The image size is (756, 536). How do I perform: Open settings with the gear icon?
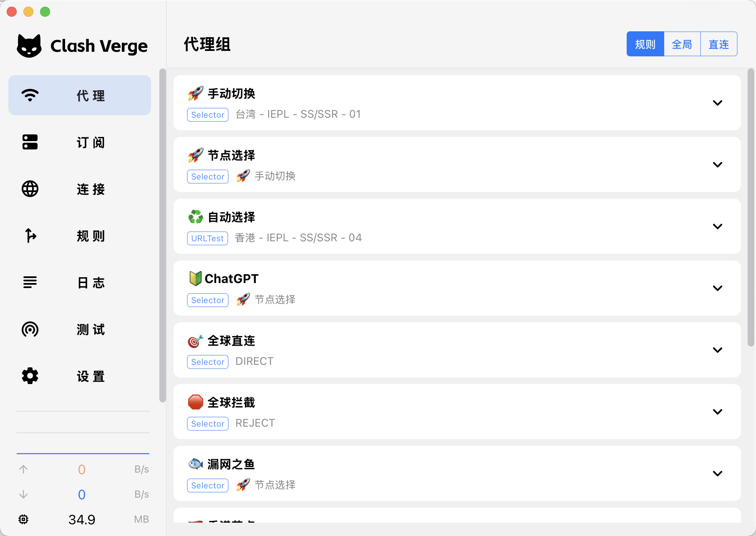pos(30,376)
